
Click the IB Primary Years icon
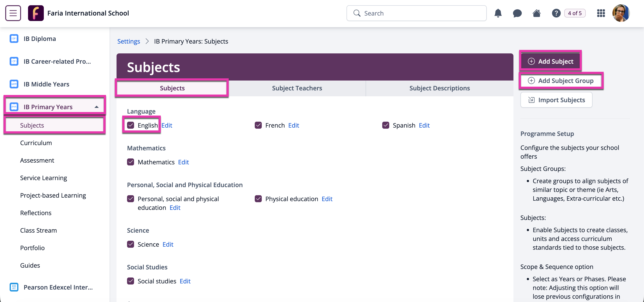tap(14, 107)
